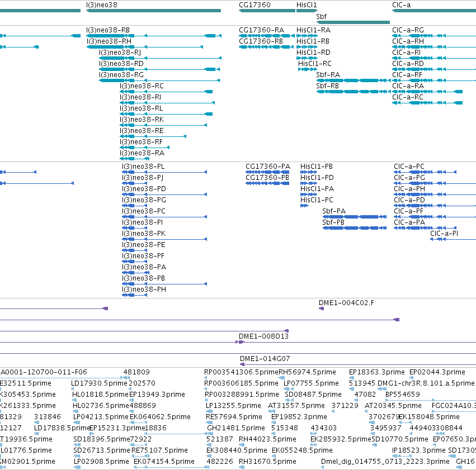Select transcript CG17360-RA label
Image resolution: width=476 pixels, height=470 pixels.
262,30
